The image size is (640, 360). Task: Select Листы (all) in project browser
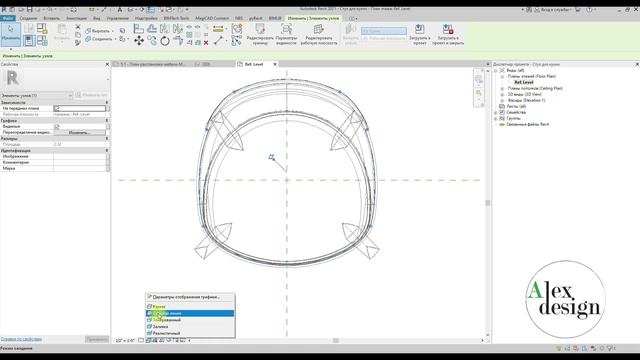516,106
